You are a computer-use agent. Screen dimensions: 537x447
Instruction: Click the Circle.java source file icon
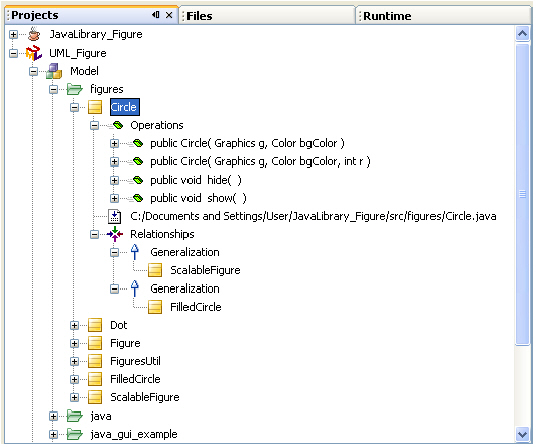click(115, 216)
